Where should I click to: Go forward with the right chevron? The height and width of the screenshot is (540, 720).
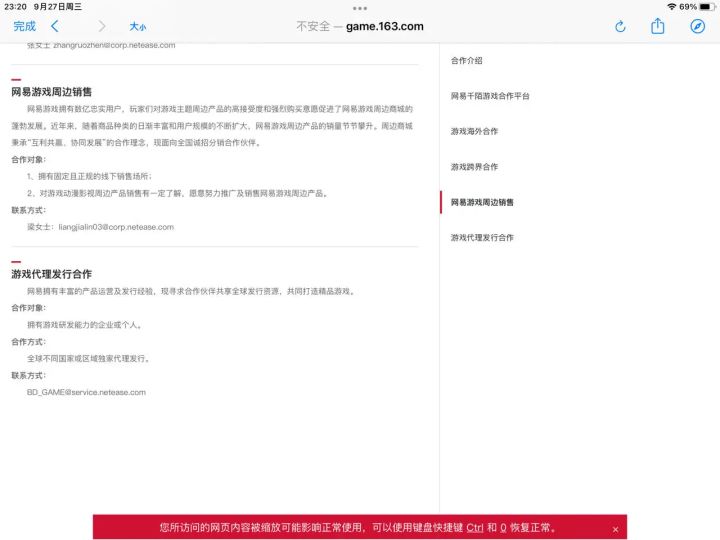point(101,26)
